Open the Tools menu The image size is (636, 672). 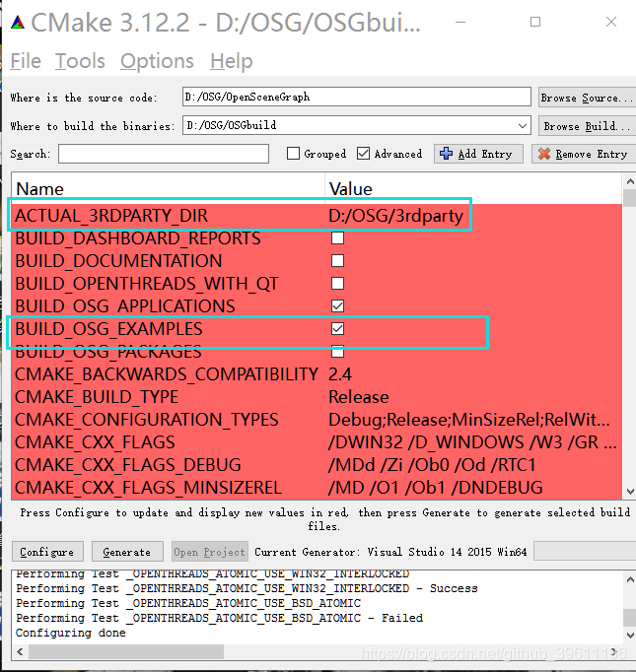80,61
